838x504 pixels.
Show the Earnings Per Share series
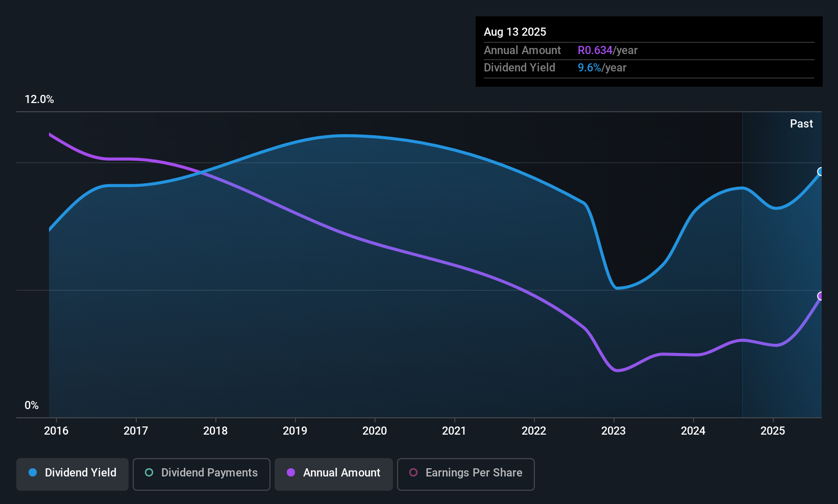[x=465, y=474]
